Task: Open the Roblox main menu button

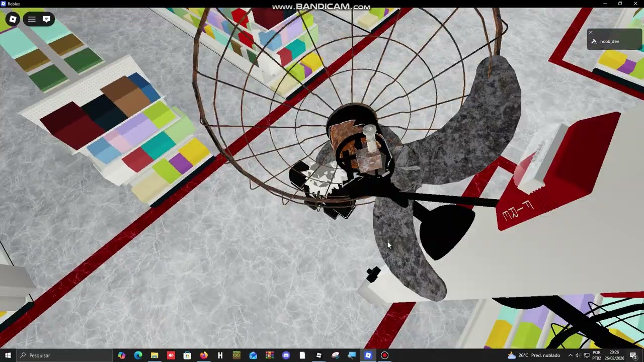Action: (x=13, y=19)
